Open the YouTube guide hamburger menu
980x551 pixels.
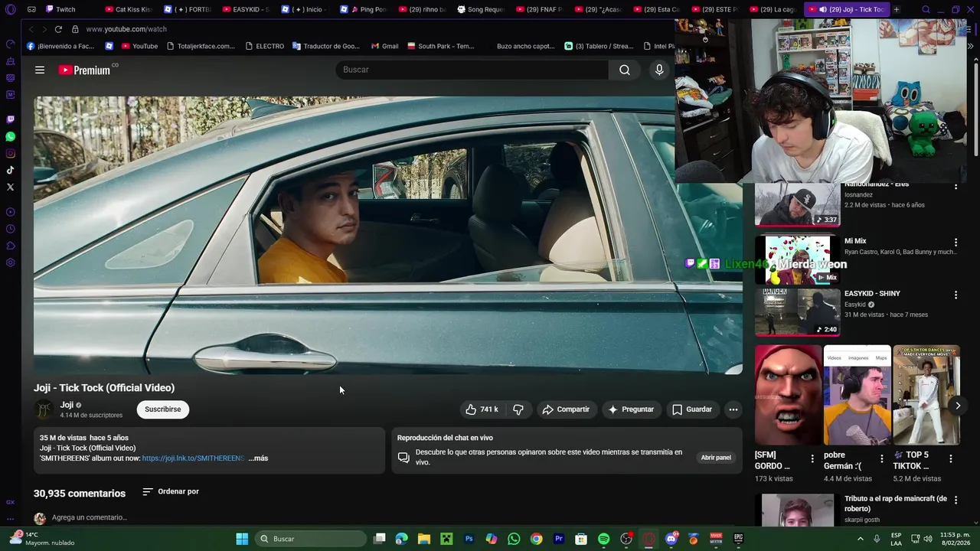tap(40, 70)
